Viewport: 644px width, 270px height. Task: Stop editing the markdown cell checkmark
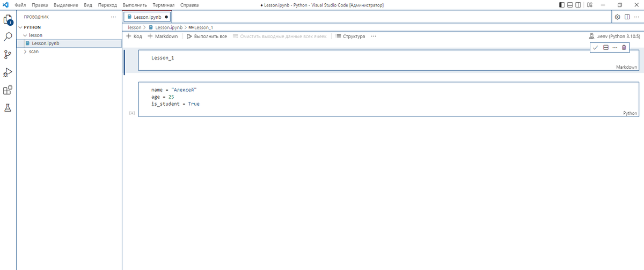click(x=596, y=48)
